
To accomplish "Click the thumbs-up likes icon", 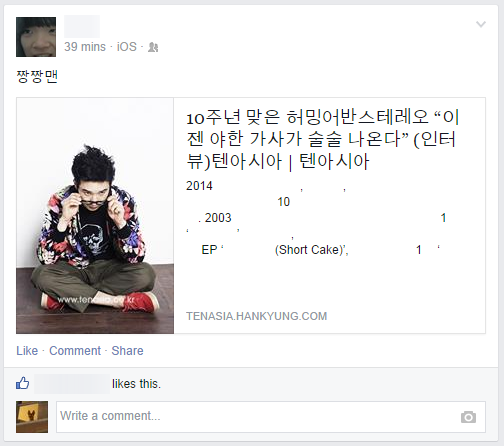I will 23,384.
